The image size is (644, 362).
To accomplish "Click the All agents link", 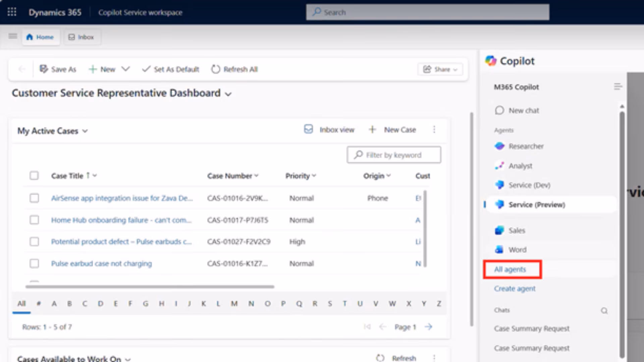I will point(510,269).
